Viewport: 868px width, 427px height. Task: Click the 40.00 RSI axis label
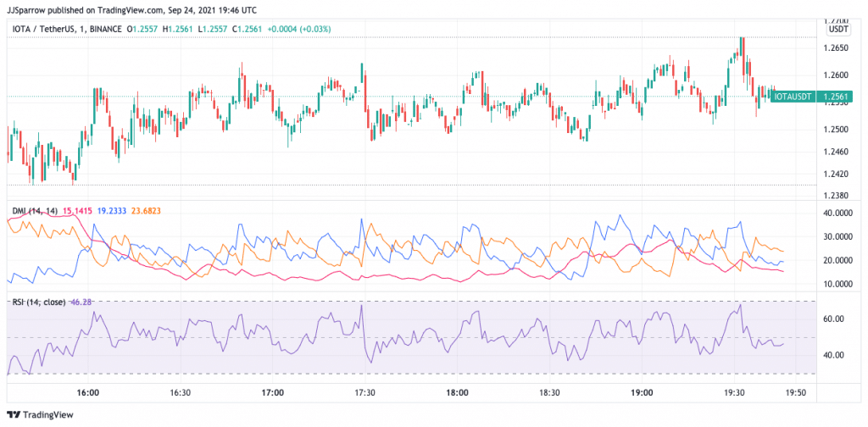coord(834,355)
